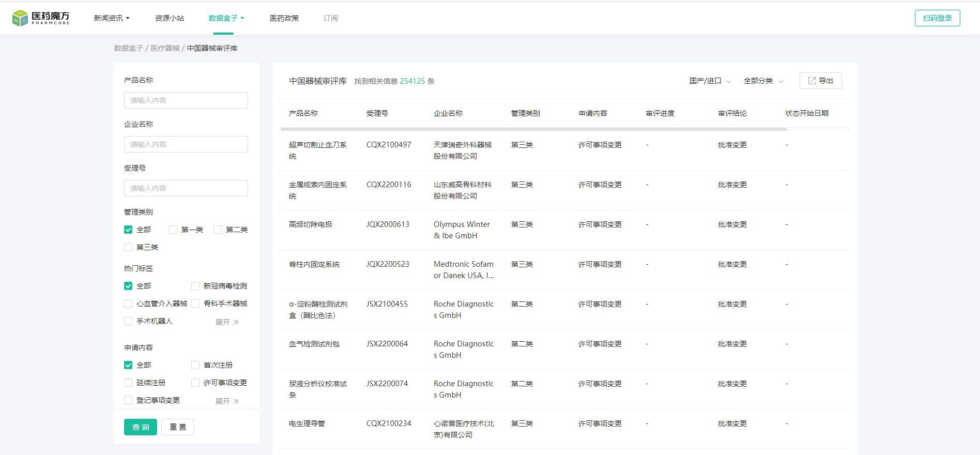Open 医药政策 in the navigation bar
This screenshot has width=980, height=455.
pyautogui.click(x=284, y=18)
